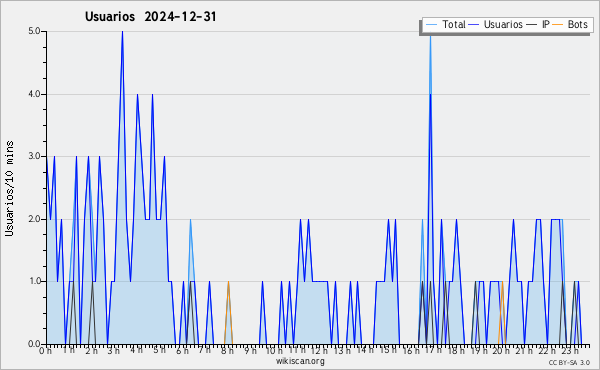Click the '3.0' y-axis value

pos(34,156)
